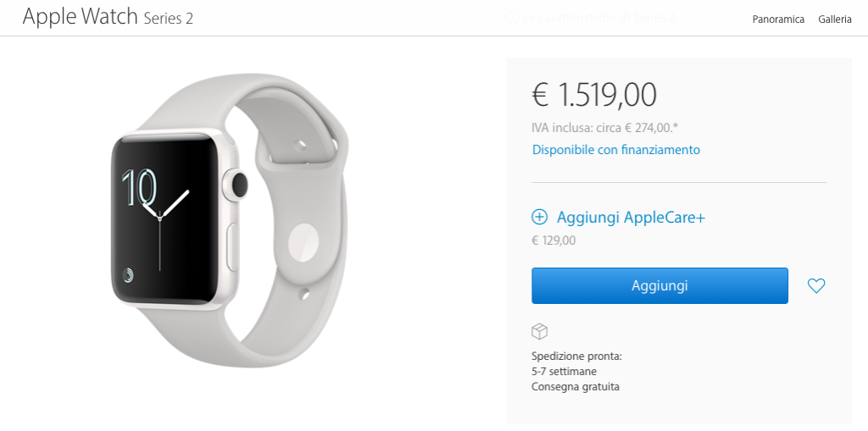The image size is (868, 431).
Task: Click the Spedizione pronta delivery estimate
Action: (576, 371)
